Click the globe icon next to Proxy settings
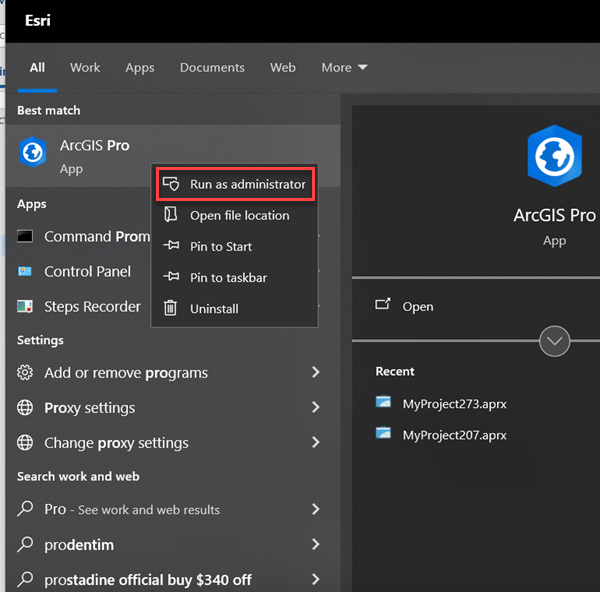 [25, 408]
